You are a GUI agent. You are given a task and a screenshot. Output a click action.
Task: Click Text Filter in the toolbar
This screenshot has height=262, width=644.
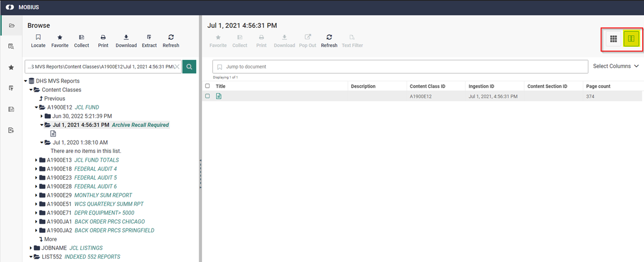tap(352, 41)
